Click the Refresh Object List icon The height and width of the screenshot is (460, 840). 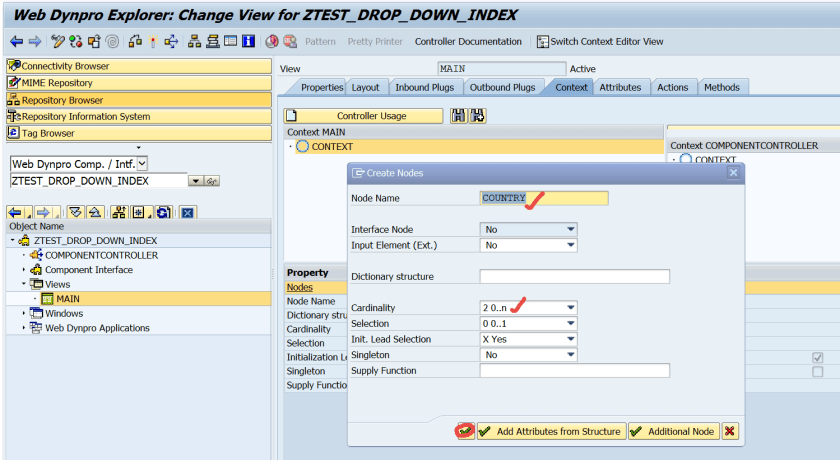(x=163, y=213)
